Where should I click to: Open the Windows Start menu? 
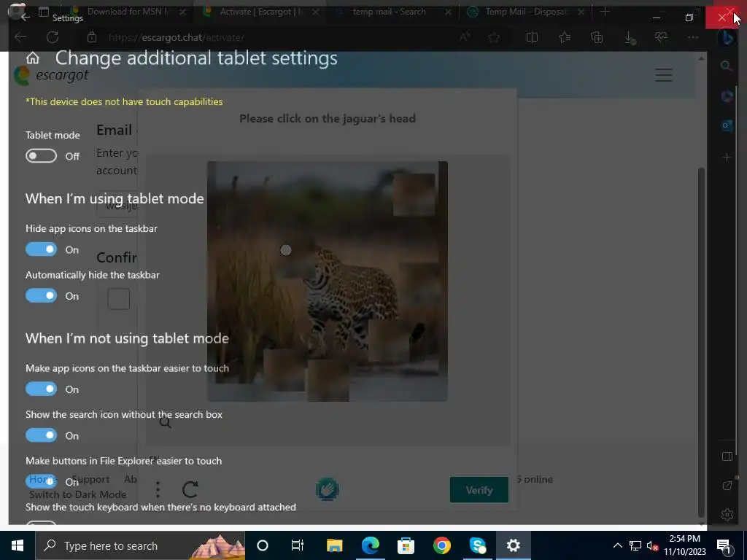pos(18,545)
